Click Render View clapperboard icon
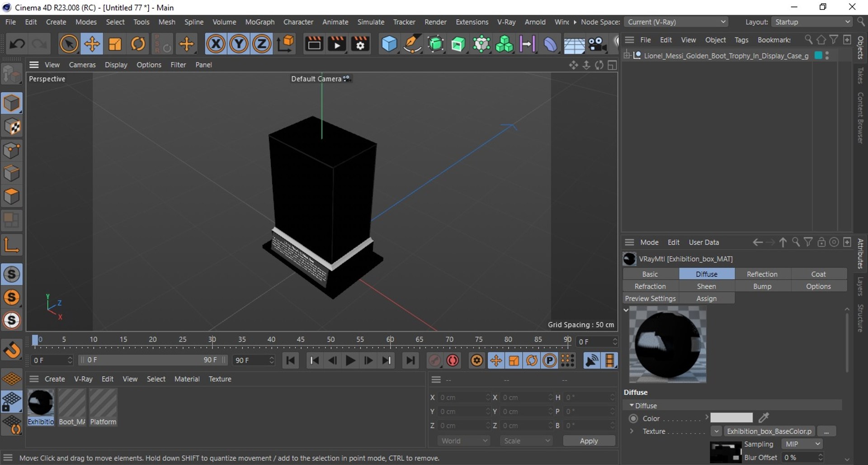868x465 pixels. (x=314, y=44)
